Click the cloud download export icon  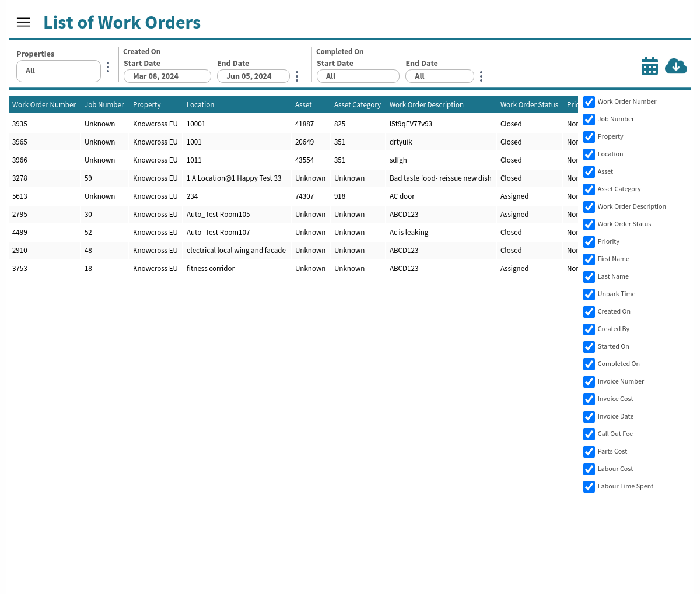coord(675,66)
